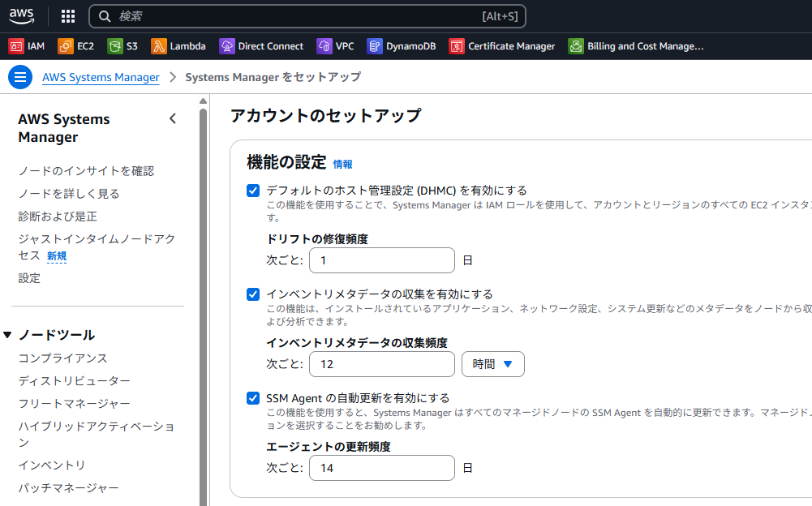Click the Systems Manager をセットアップ breadcrumb text
Screen dimensions: 812x506
pos(273,77)
